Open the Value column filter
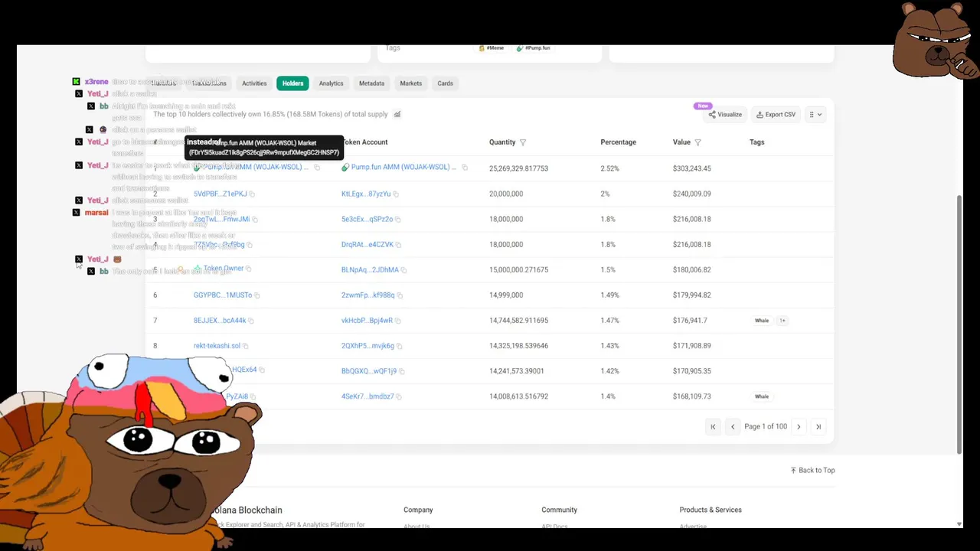 pos(697,142)
